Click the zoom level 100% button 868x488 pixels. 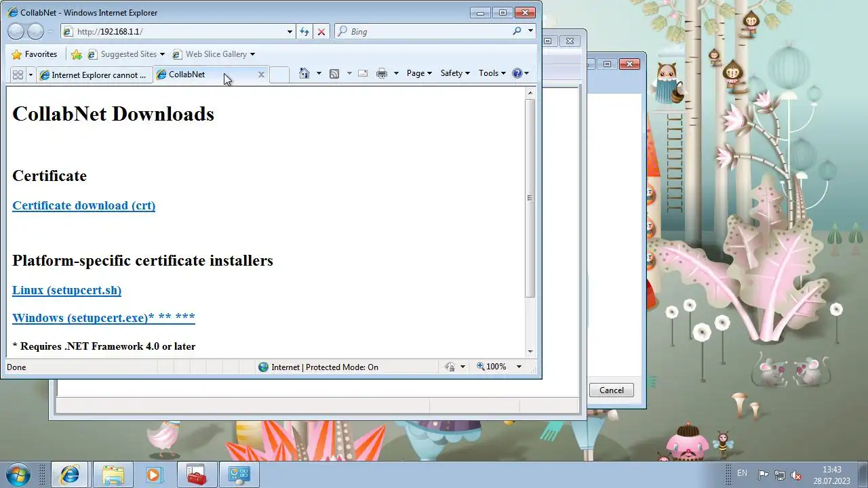click(491, 367)
